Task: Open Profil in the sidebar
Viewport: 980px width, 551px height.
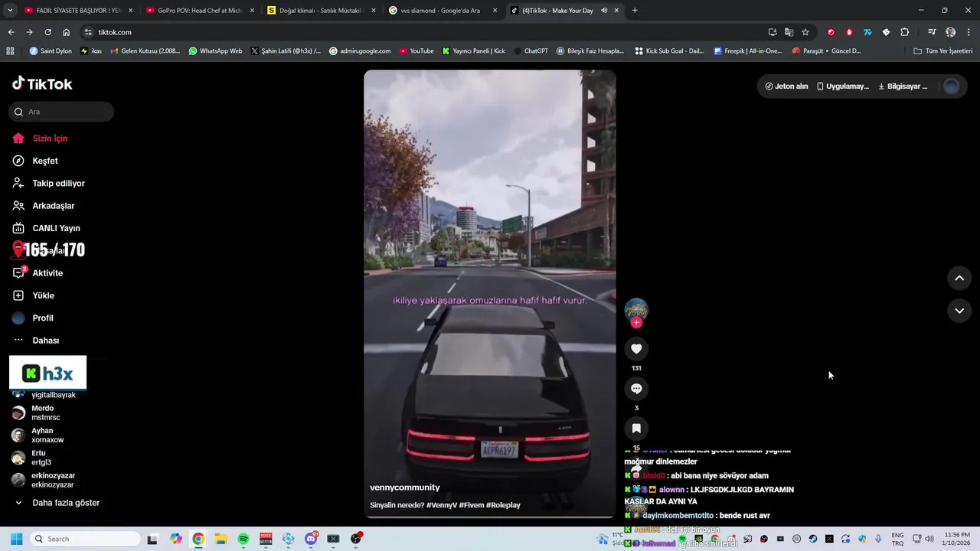Action: click(x=33, y=318)
